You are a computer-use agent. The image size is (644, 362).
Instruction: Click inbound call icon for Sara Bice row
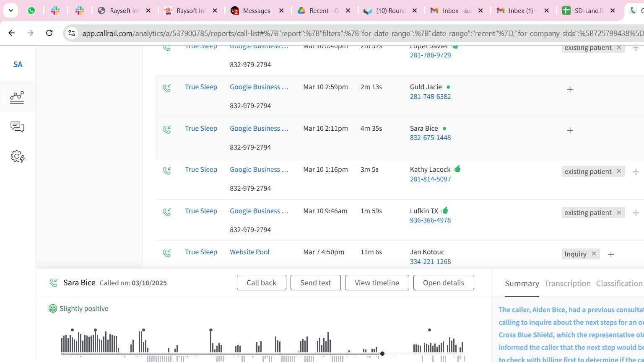(x=167, y=129)
